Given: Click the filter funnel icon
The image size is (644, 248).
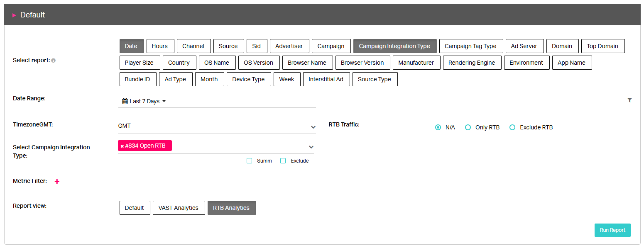Looking at the screenshot, I should [x=629, y=100].
